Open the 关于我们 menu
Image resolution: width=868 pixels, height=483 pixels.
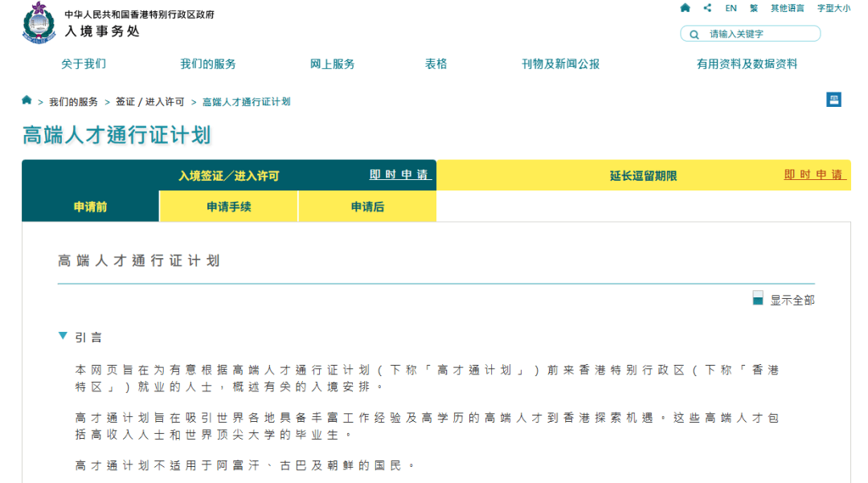84,64
